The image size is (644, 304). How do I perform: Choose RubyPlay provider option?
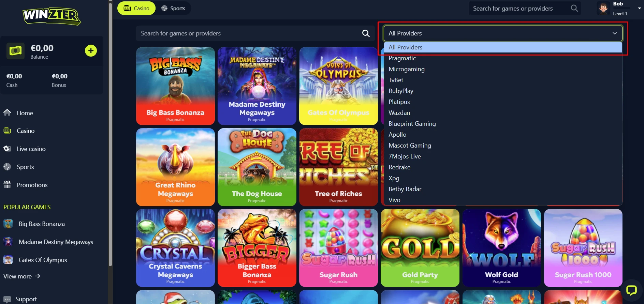tap(503, 91)
